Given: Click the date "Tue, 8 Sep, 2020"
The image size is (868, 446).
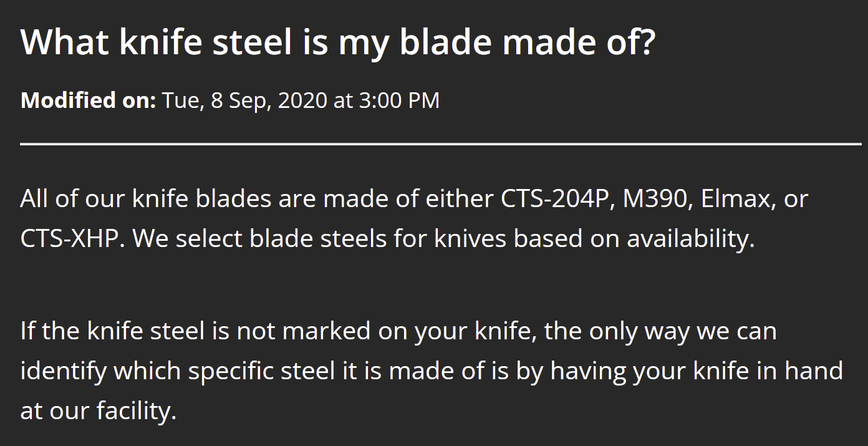Looking at the screenshot, I should click(244, 100).
